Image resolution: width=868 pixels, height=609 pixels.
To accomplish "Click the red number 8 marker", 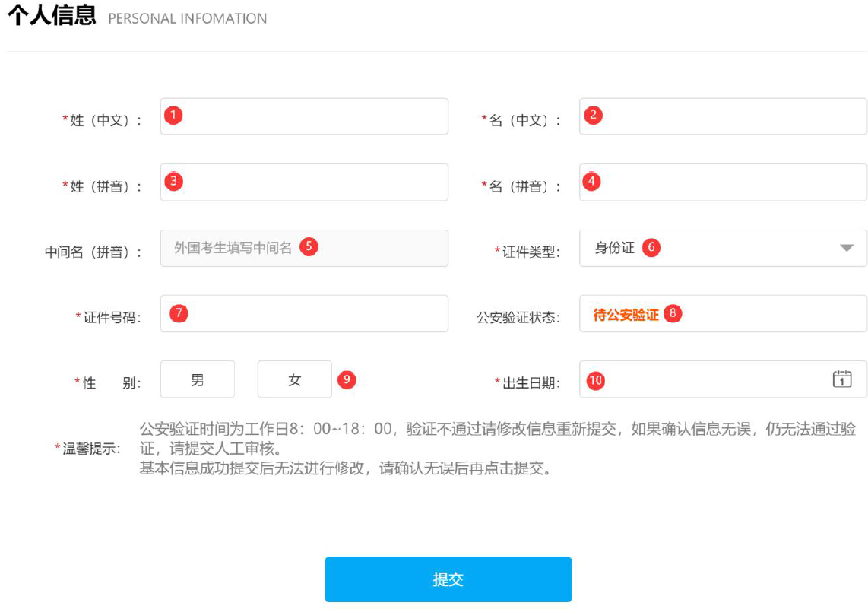I will 673,313.
